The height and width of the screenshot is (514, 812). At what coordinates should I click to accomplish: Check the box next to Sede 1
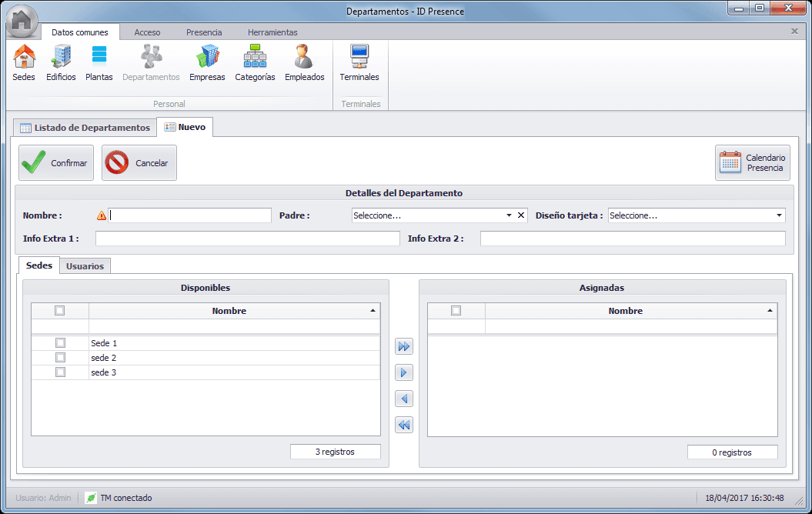[60, 343]
